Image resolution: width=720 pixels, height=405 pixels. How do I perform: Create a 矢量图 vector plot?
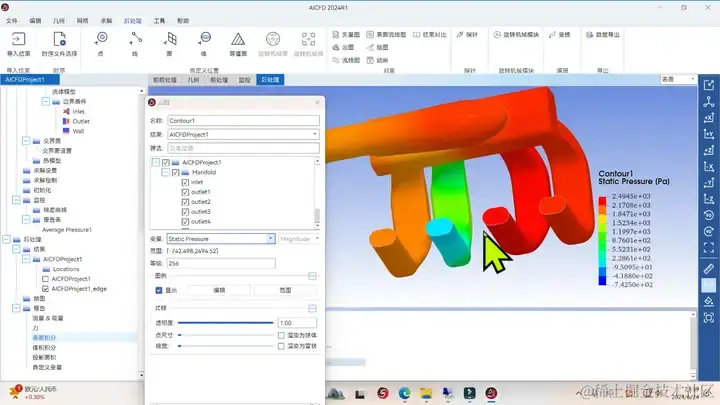coord(346,34)
